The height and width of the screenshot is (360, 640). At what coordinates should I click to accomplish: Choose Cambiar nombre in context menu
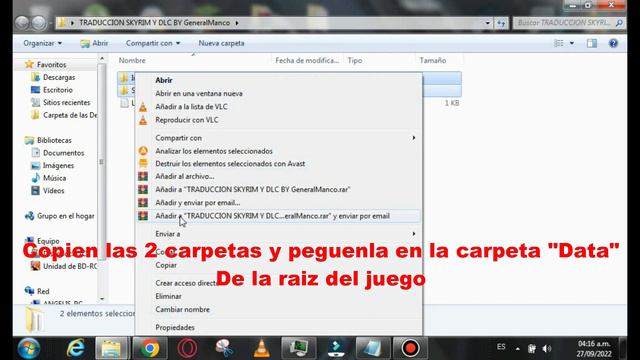182,309
